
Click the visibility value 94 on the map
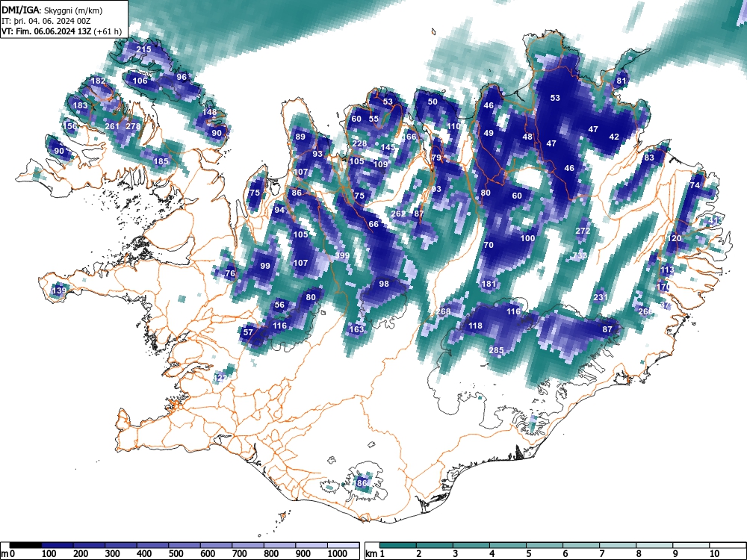pos(279,210)
